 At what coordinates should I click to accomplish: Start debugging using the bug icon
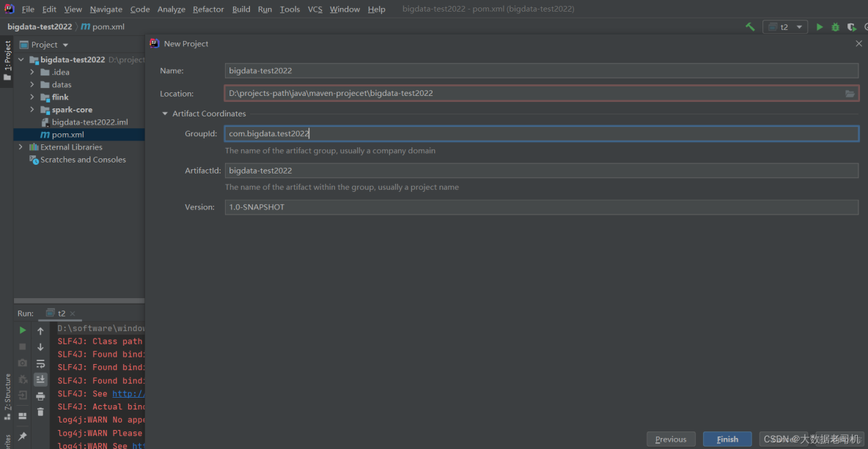835,26
